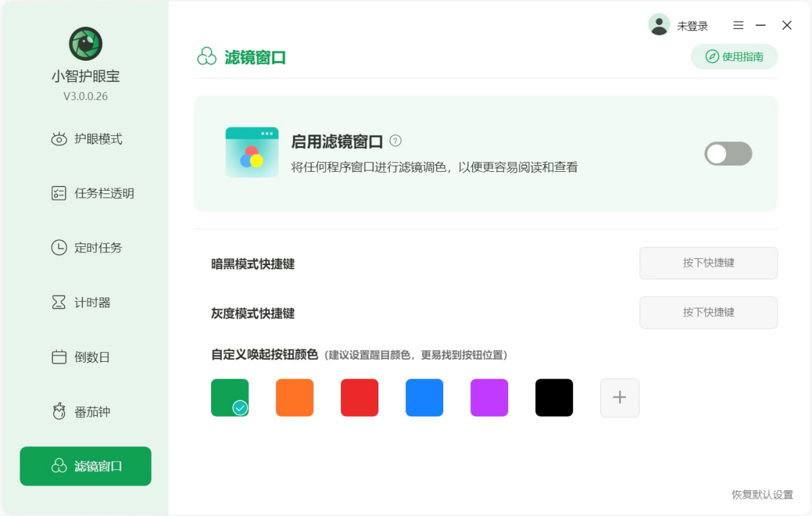The height and width of the screenshot is (516, 812).
Task: Click 恢复默认设置 to restore defaults
Action: pos(763,495)
